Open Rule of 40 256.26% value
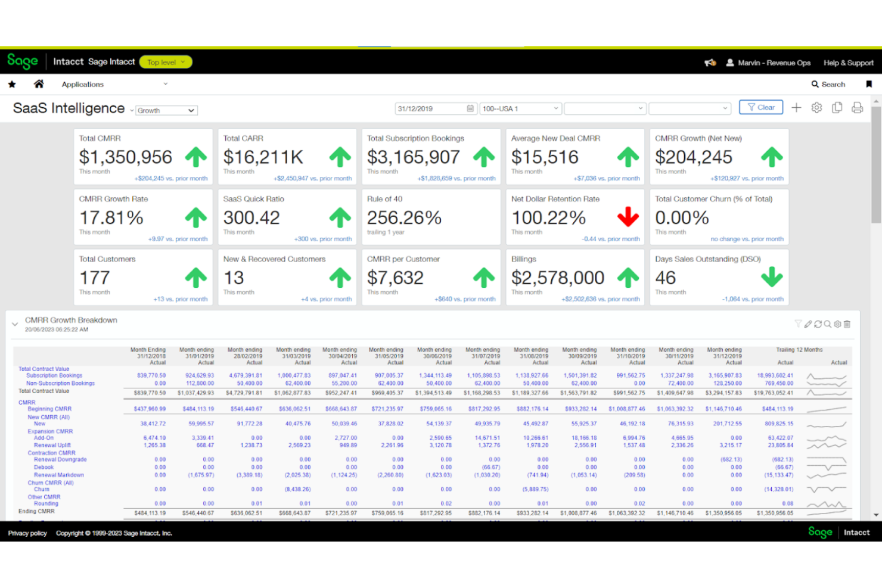 [x=404, y=217]
